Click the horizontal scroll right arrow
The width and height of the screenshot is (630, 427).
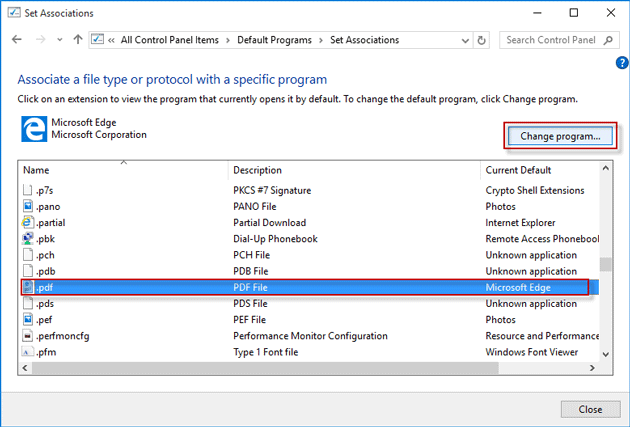(592, 368)
